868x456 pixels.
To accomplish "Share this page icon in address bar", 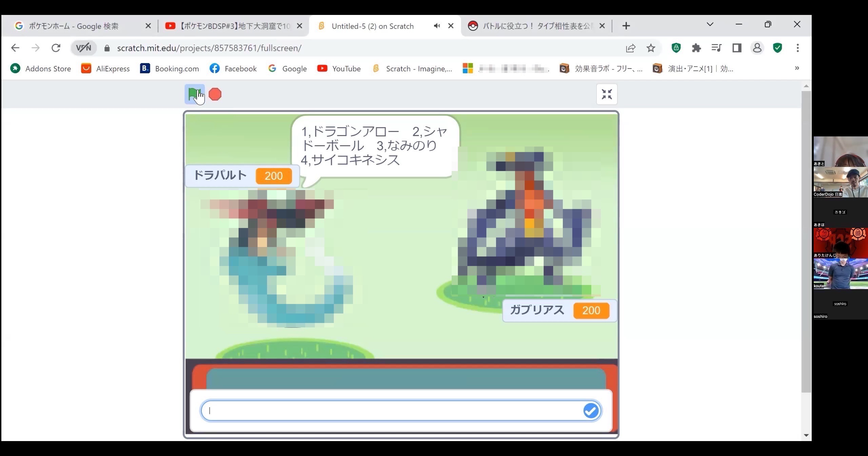I will [630, 48].
